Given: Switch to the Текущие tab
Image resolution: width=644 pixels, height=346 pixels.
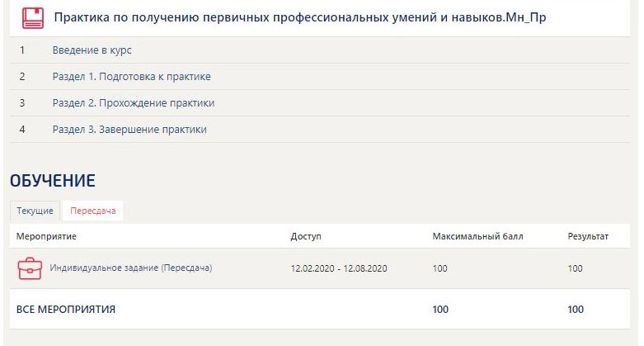Looking at the screenshot, I should click(35, 211).
